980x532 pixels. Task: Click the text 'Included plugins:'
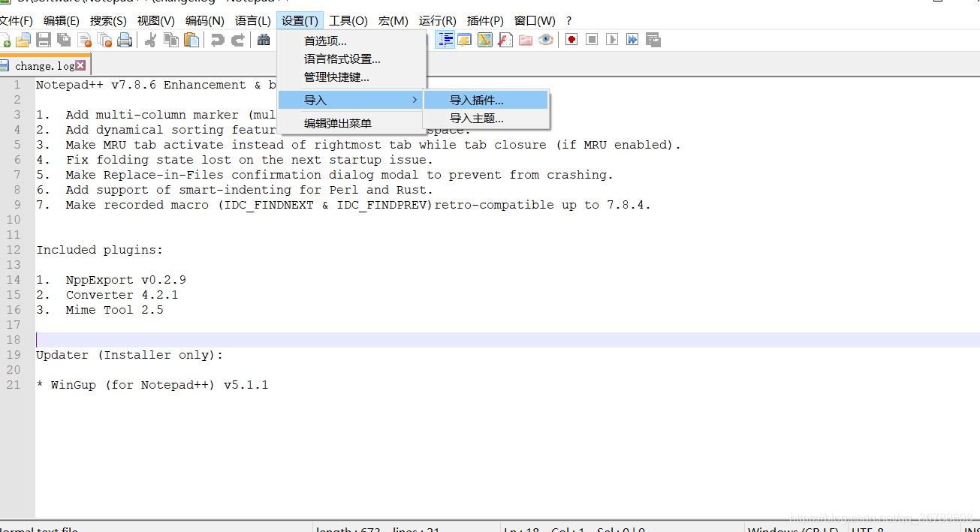pyautogui.click(x=99, y=250)
